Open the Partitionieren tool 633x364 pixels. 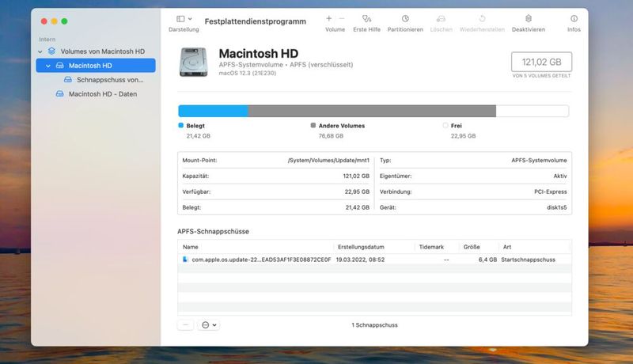405,18
